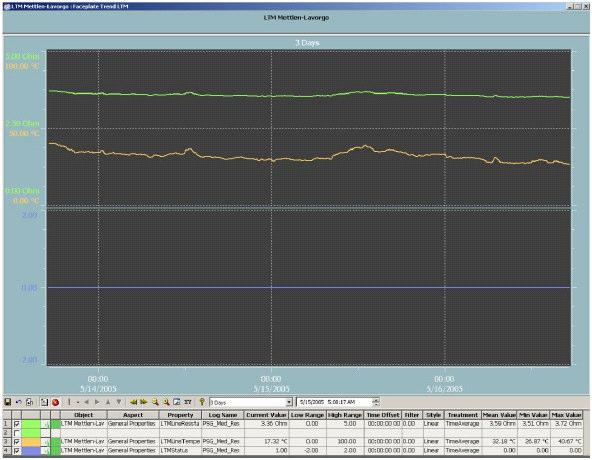This screenshot has height=460, width=592.
Task: Click the Object column header
Action: point(84,415)
